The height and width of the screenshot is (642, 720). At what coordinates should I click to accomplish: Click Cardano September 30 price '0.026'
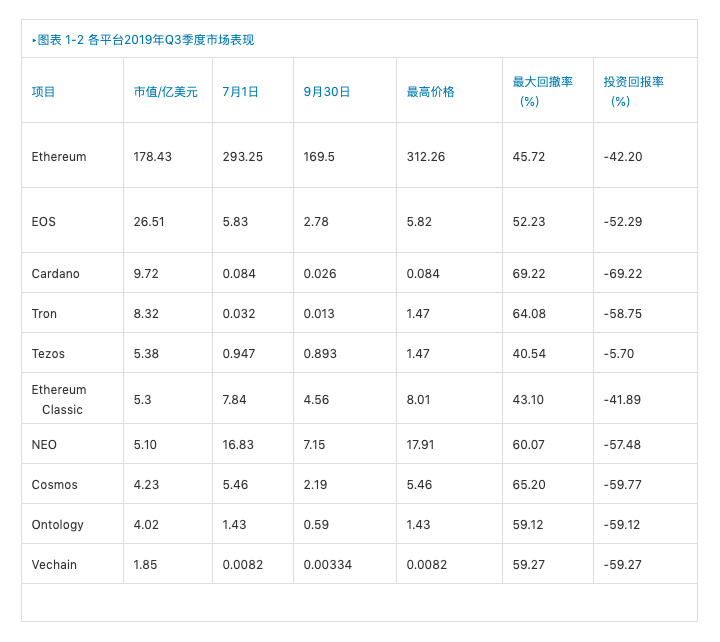320,274
